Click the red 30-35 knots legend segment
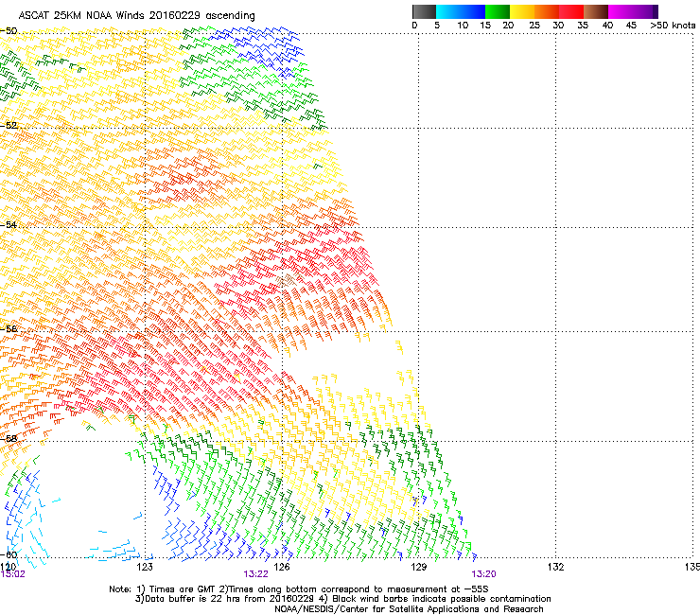 [571, 11]
